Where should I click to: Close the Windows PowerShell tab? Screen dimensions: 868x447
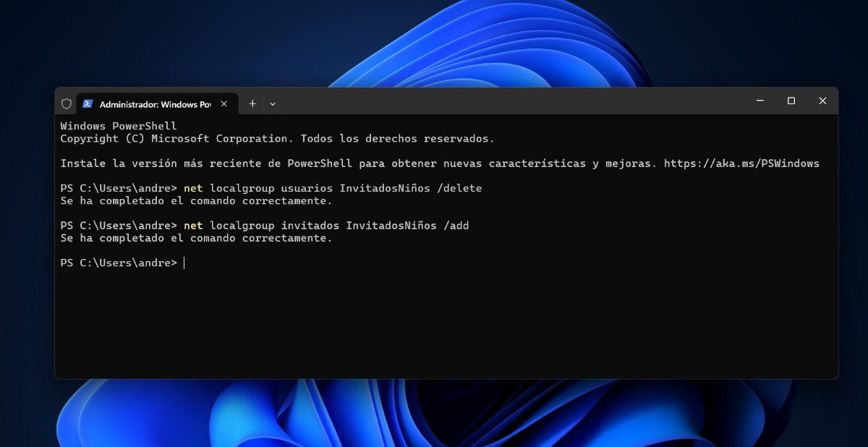pyautogui.click(x=224, y=103)
